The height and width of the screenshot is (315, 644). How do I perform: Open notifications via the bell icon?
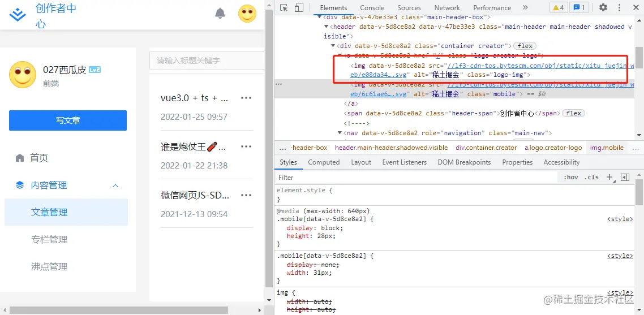pos(221,14)
